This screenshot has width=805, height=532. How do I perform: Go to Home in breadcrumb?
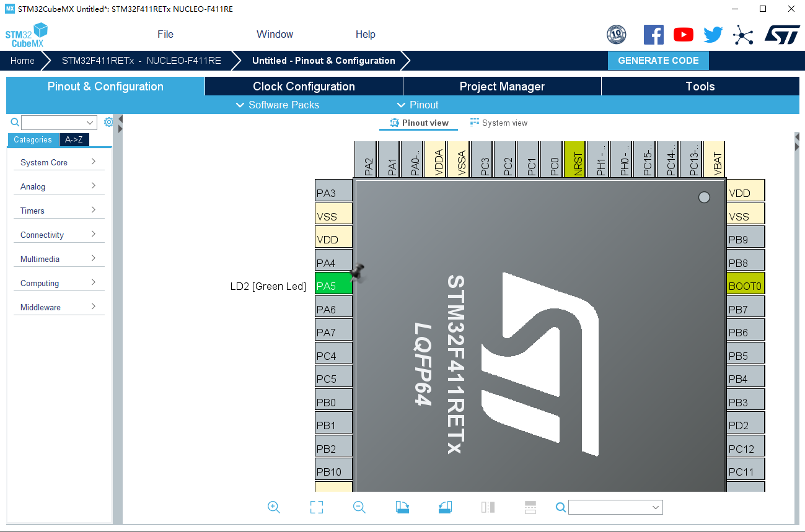coord(22,61)
